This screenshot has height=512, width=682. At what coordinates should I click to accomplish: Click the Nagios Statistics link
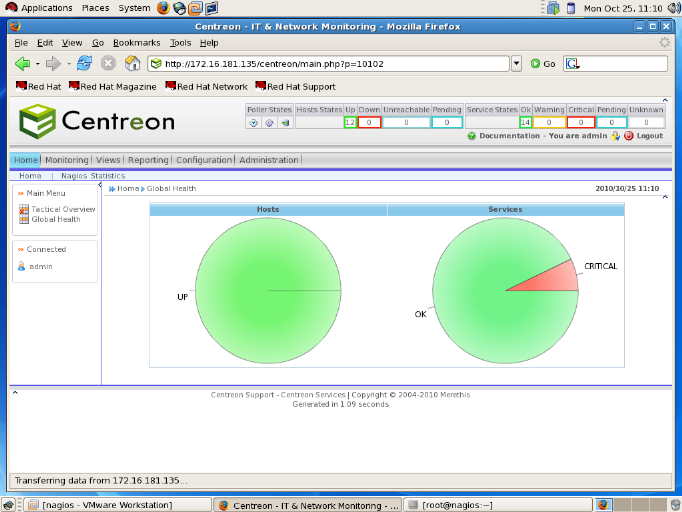click(x=92, y=175)
